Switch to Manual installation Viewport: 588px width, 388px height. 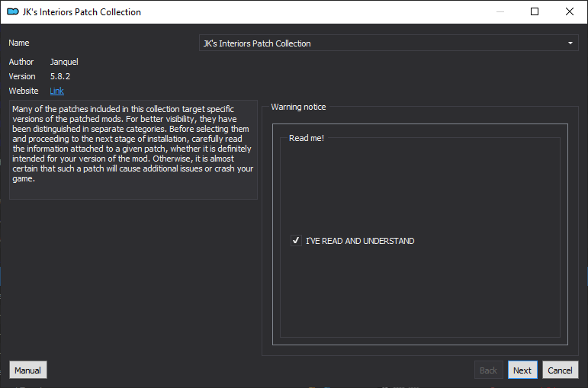(x=28, y=370)
